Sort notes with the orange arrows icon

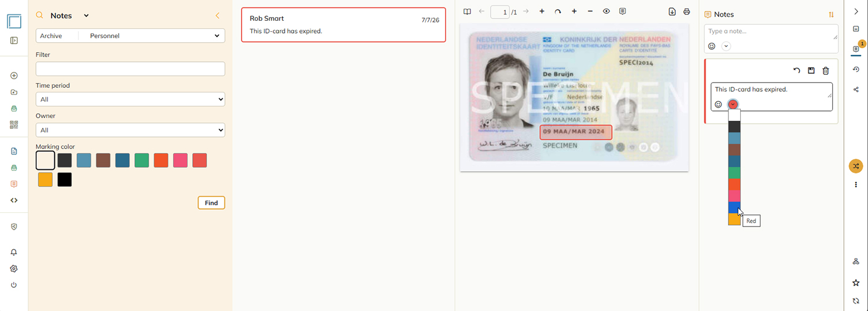(x=832, y=14)
